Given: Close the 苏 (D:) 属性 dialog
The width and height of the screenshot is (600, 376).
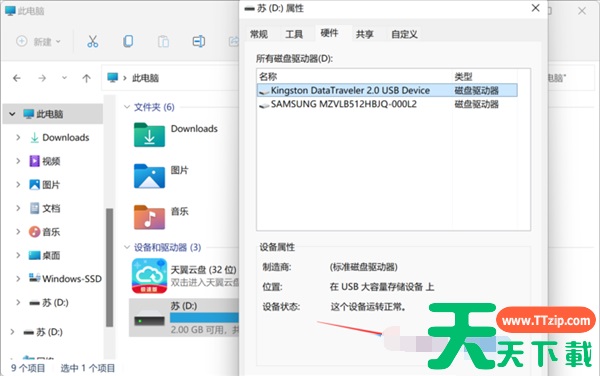Looking at the screenshot, I should click(x=535, y=8).
